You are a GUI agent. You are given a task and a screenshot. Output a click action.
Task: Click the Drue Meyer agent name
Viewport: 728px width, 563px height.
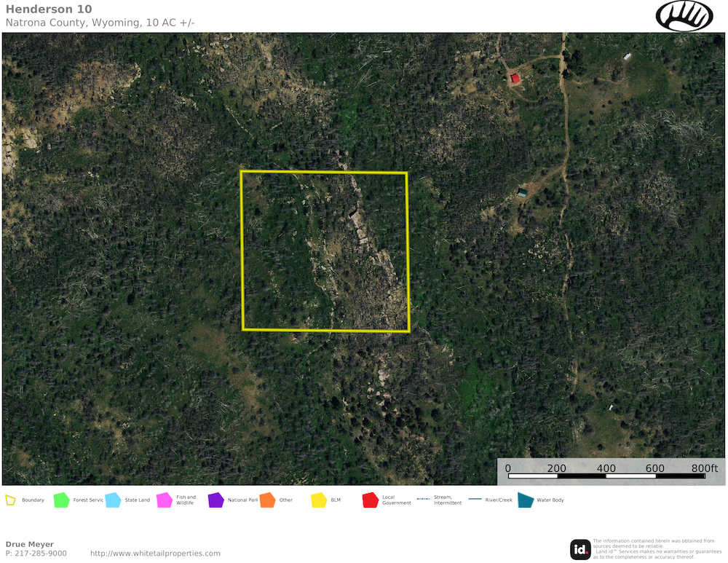(30, 544)
